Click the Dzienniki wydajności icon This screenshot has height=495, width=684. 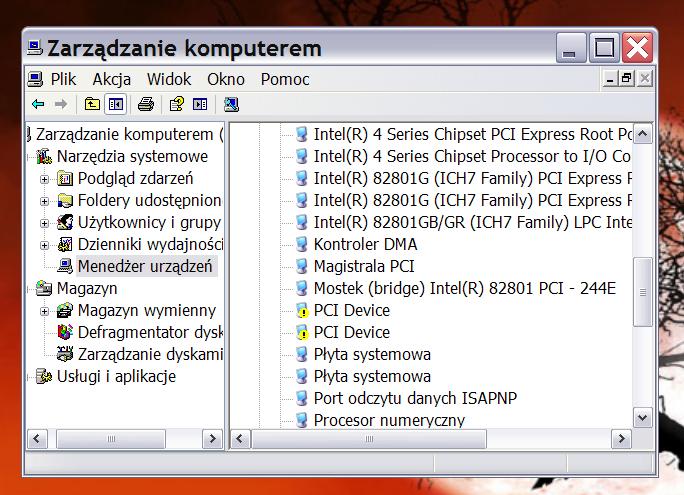tap(65, 245)
